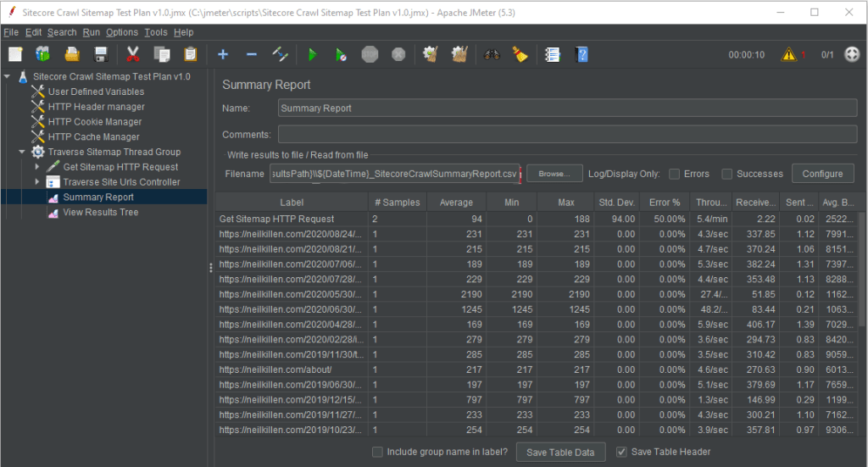
Task: Expand the Get Sitemap HTTP Request node
Action: pos(37,167)
